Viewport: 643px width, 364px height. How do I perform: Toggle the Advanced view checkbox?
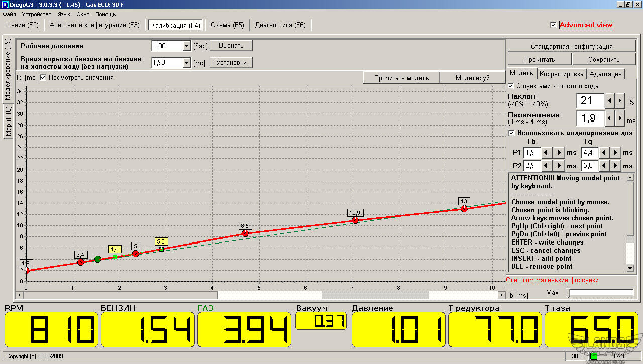(x=553, y=25)
